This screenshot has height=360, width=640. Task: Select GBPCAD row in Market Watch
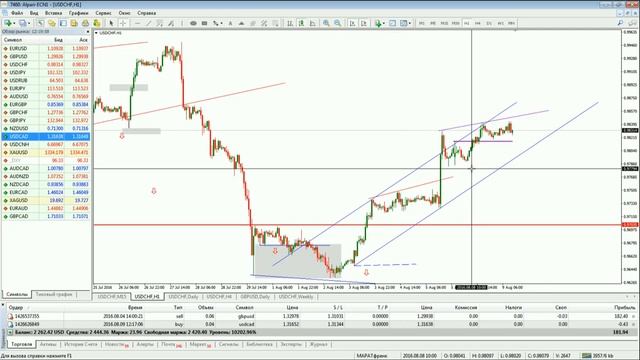(x=46, y=216)
